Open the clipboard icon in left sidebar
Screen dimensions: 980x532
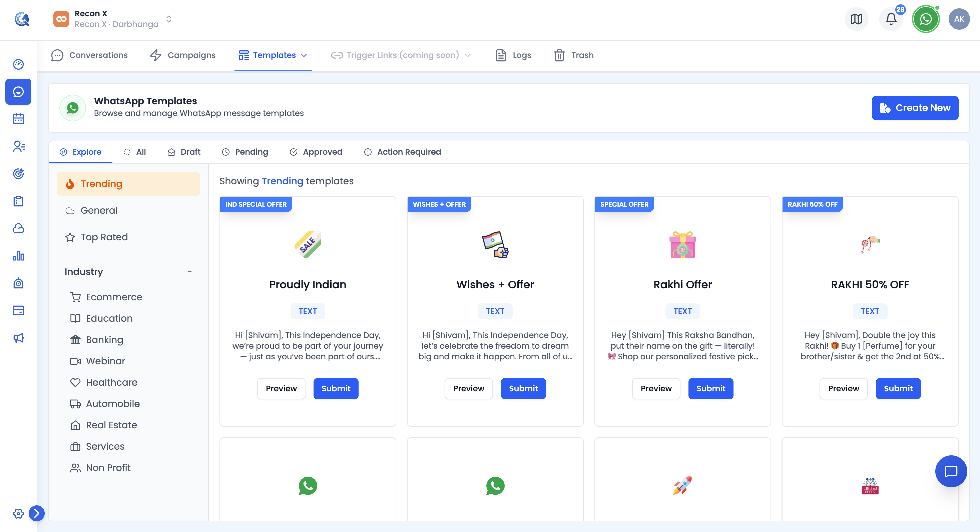point(18,201)
